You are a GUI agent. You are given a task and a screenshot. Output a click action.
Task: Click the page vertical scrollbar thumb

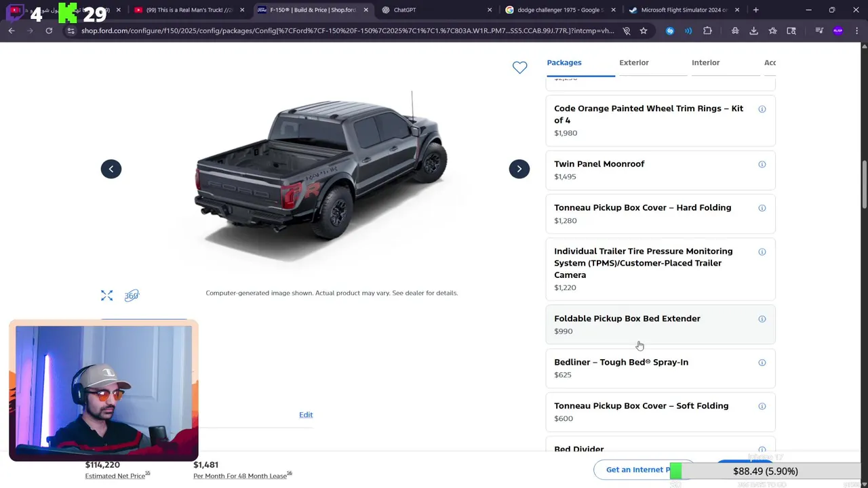tap(864, 184)
